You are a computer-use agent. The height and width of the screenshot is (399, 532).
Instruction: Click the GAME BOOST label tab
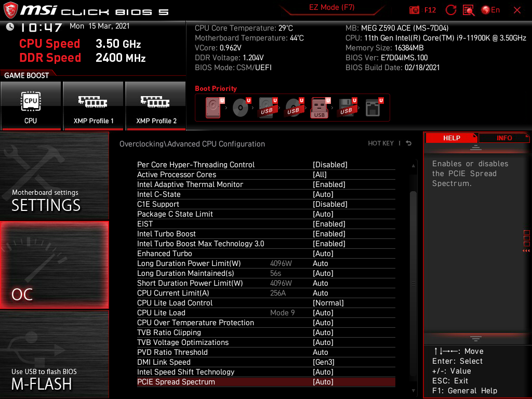(x=26, y=75)
